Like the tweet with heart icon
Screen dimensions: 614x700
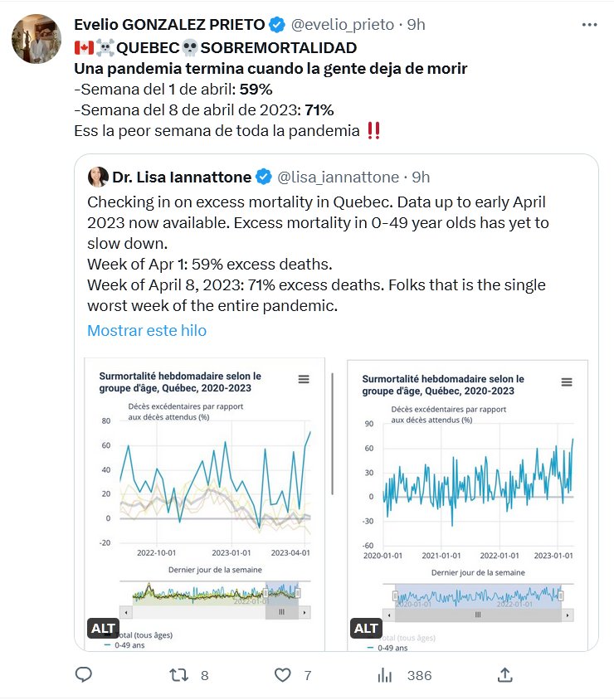tap(283, 675)
